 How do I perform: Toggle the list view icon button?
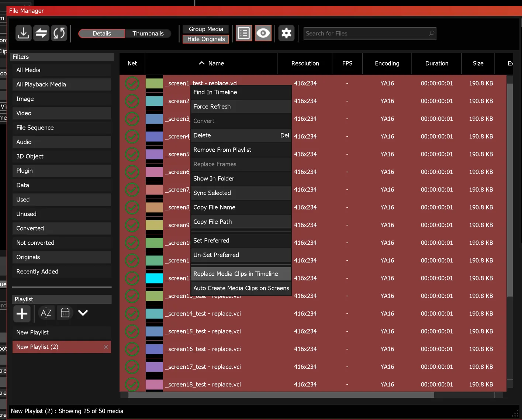click(x=244, y=33)
